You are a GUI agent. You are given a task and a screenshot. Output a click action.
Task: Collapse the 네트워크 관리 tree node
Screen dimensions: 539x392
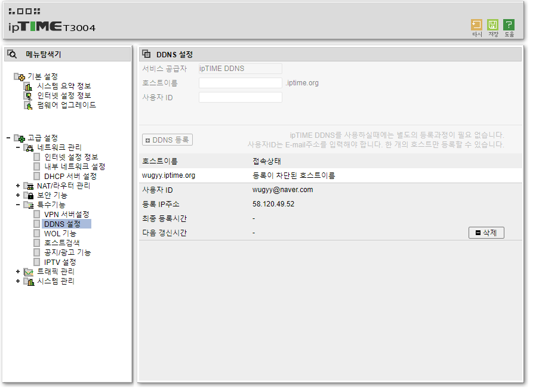[x=18, y=147]
